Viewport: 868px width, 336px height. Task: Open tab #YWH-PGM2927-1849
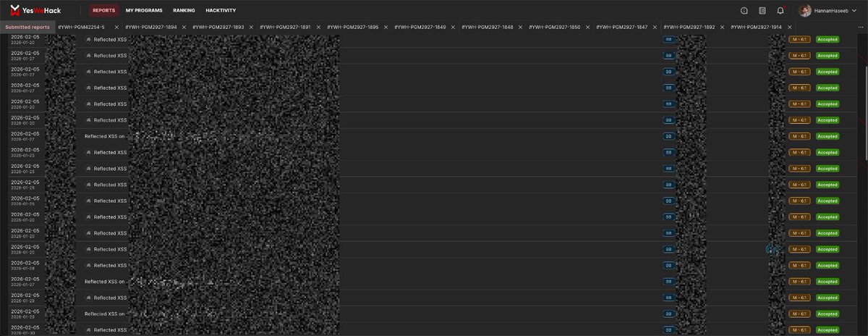pyautogui.click(x=419, y=27)
